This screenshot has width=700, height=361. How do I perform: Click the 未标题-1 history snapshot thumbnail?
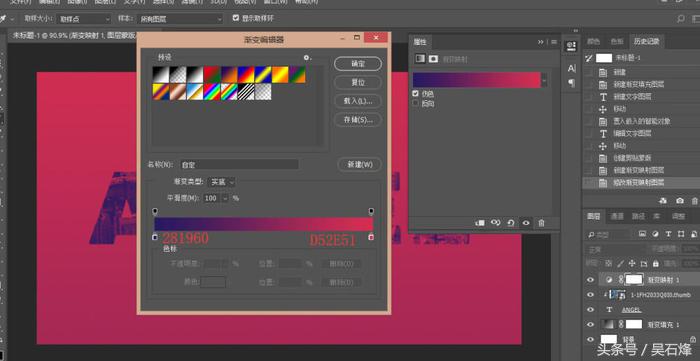(x=604, y=58)
